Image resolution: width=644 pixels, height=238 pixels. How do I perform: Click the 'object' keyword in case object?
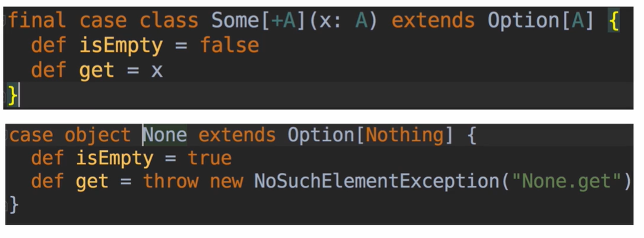(97, 135)
